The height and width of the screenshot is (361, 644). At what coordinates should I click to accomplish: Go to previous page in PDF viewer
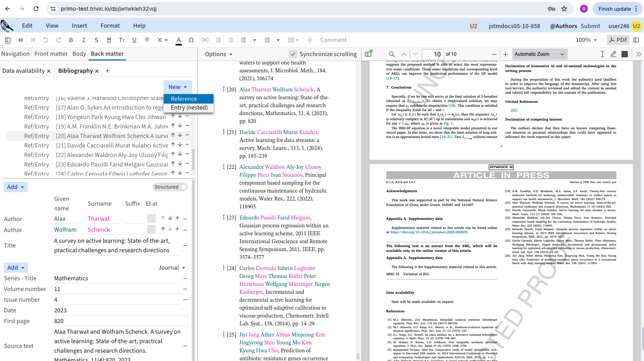click(404, 54)
